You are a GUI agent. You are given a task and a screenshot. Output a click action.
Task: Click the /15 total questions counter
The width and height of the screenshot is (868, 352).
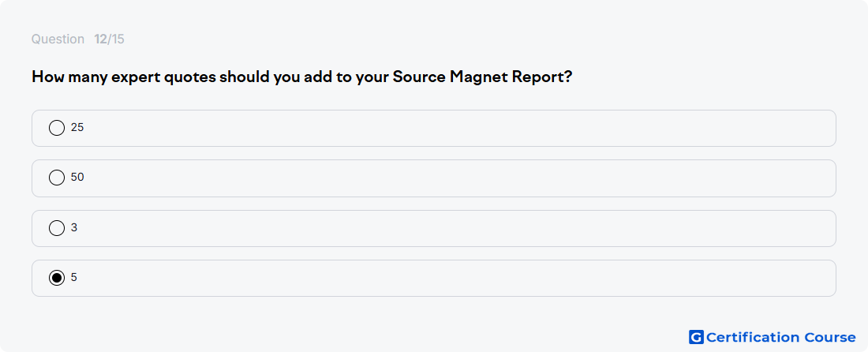coord(116,39)
